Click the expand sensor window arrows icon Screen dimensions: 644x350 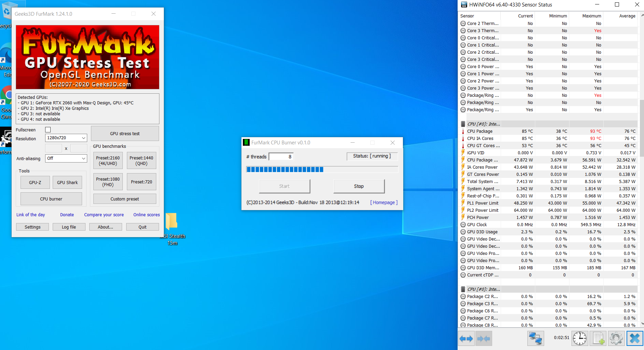[x=466, y=339]
